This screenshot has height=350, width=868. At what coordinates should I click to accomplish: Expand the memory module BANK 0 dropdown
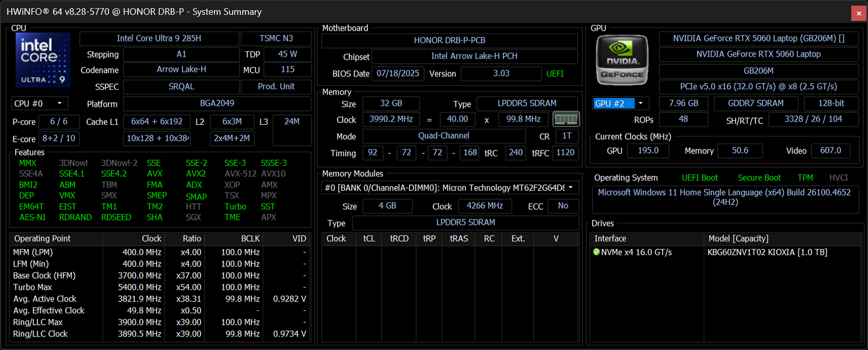click(450, 188)
